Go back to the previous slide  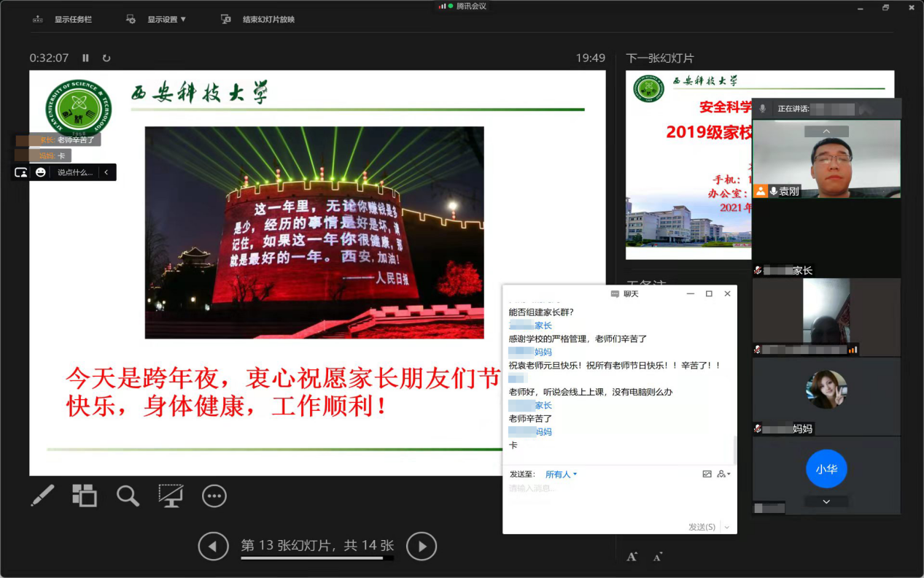click(214, 546)
